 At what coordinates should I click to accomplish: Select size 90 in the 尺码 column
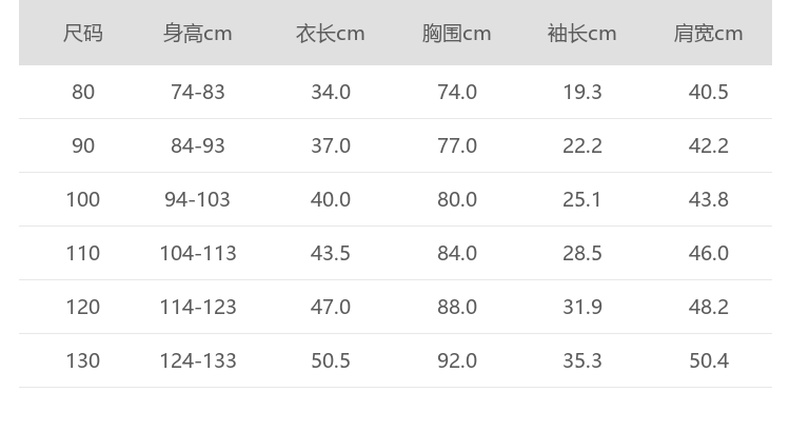point(83,146)
